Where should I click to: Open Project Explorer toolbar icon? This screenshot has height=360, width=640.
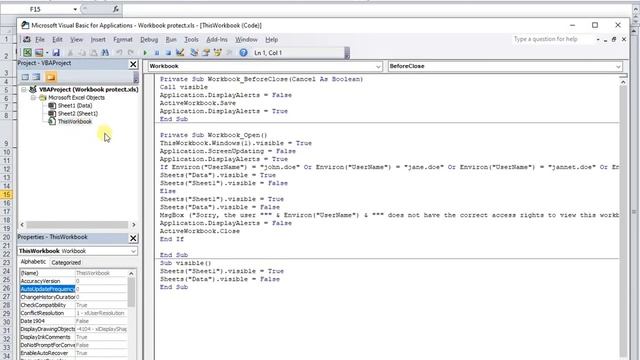click(194, 53)
